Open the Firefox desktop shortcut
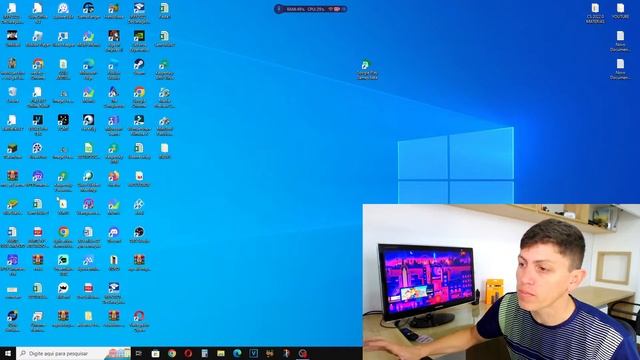Image resolution: width=640 pixels, height=360 pixels. tap(113, 178)
